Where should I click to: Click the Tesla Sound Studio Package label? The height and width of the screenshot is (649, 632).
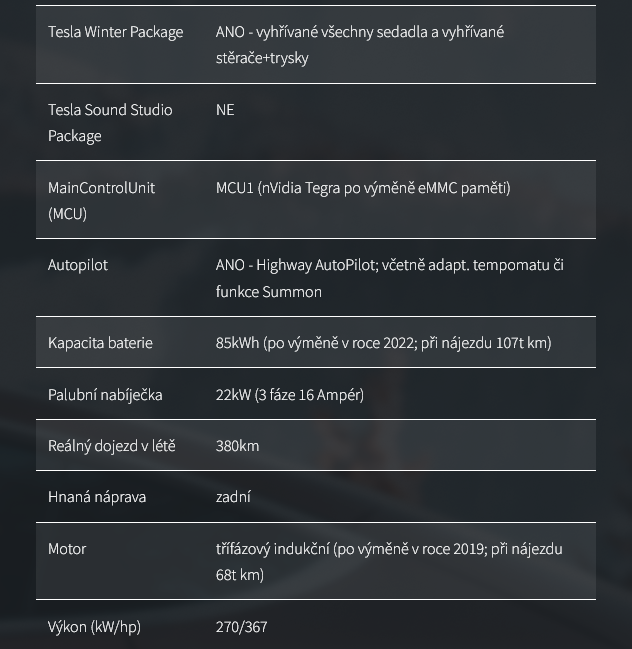coord(110,123)
